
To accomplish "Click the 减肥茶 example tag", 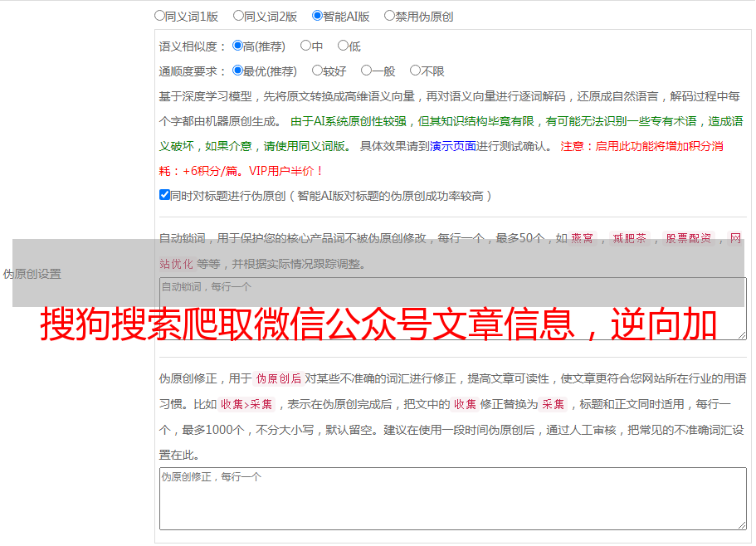I will (x=630, y=238).
